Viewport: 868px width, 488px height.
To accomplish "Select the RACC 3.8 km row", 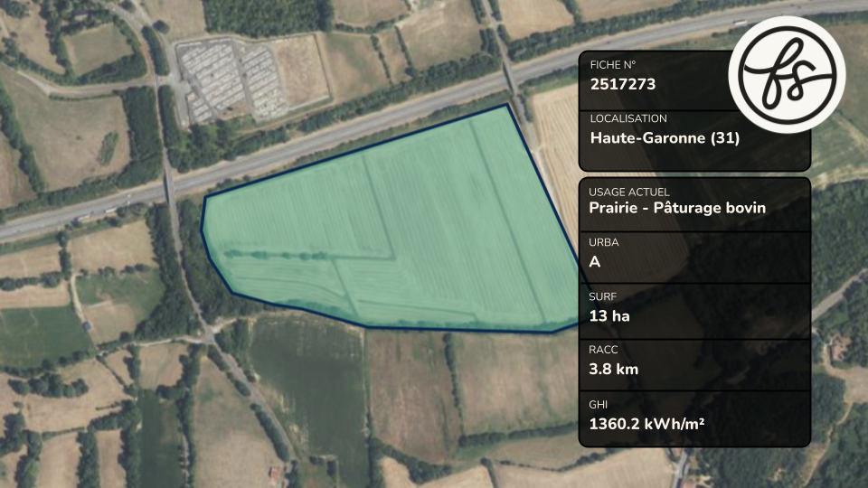I will 694,364.
